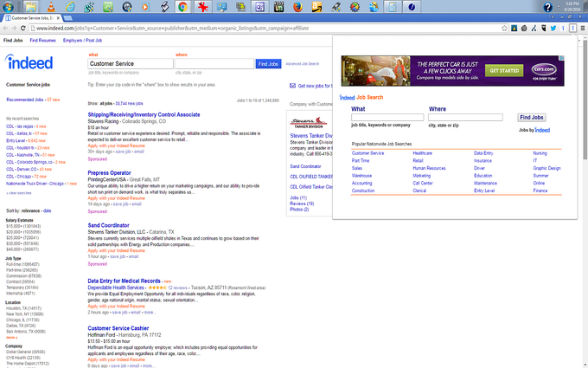Viewport: 588px width, 368px height.
Task: Click the Indeed logo on the page
Action: click(x=29, y=63)
